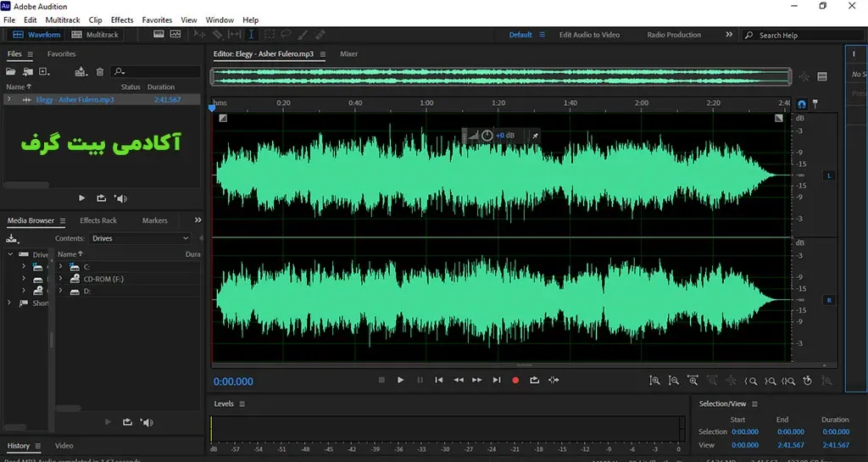Click Zoom In Time icon

pos(693,380)
